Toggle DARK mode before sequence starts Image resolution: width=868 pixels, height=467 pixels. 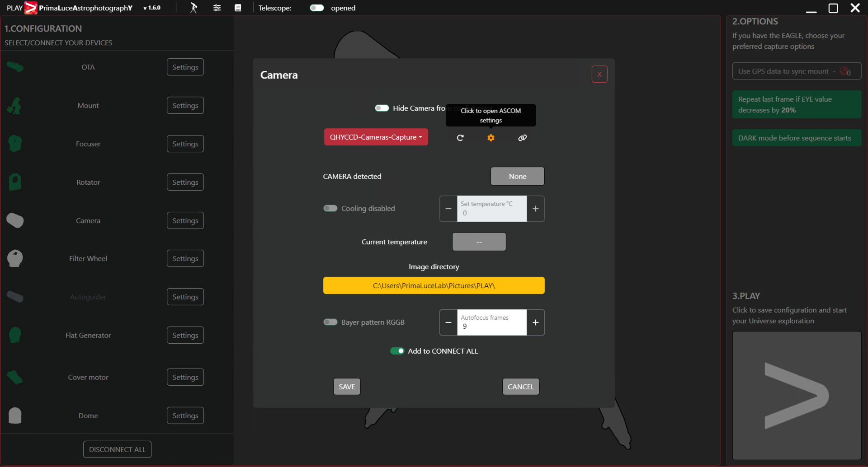pos(797,138)
